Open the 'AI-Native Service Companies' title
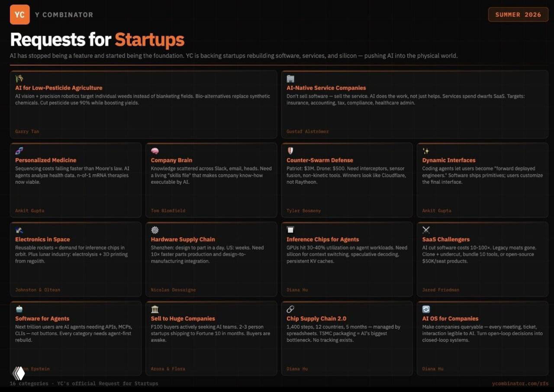554x392 pixels. (326, 88)
